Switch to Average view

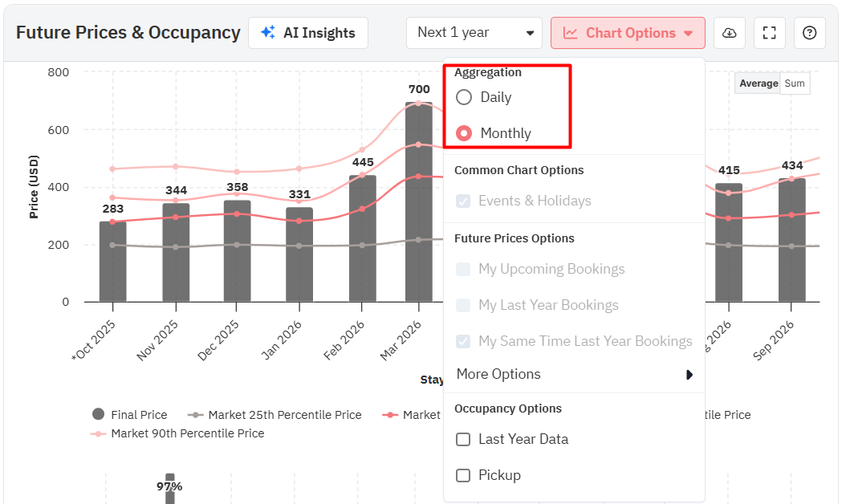[758, 83]
